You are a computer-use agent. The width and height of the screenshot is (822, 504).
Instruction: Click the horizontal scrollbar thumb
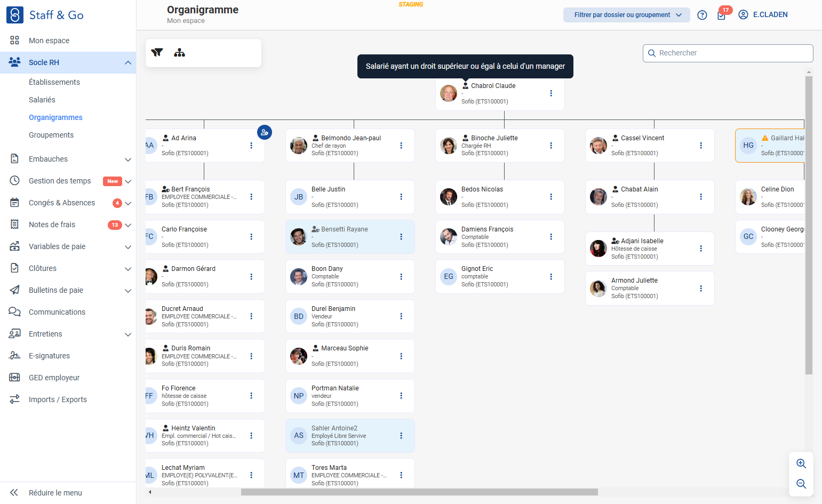click(x=419, y=492)
